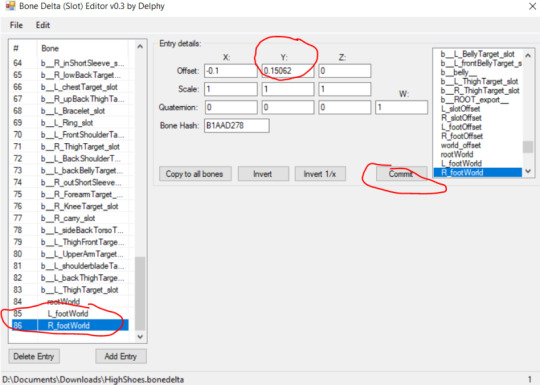Click the Scale Y input field

(x=288, y=89)
